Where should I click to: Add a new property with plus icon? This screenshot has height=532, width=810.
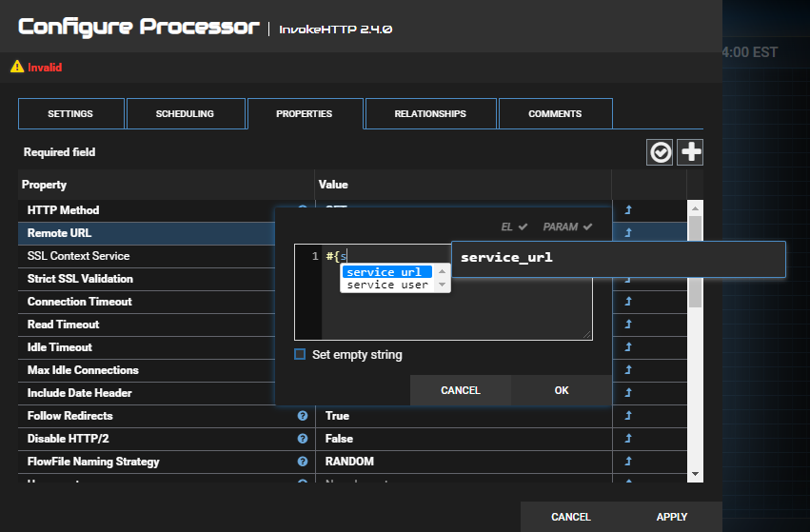pos(690,152)
